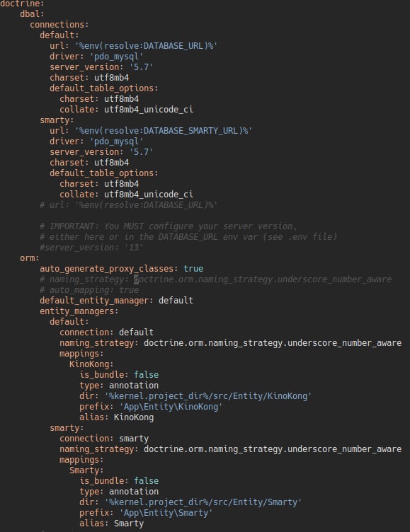Screen dimensions: 410x532
Task: Click the 'alias: Smarty' line
Action: click(111, 524)
